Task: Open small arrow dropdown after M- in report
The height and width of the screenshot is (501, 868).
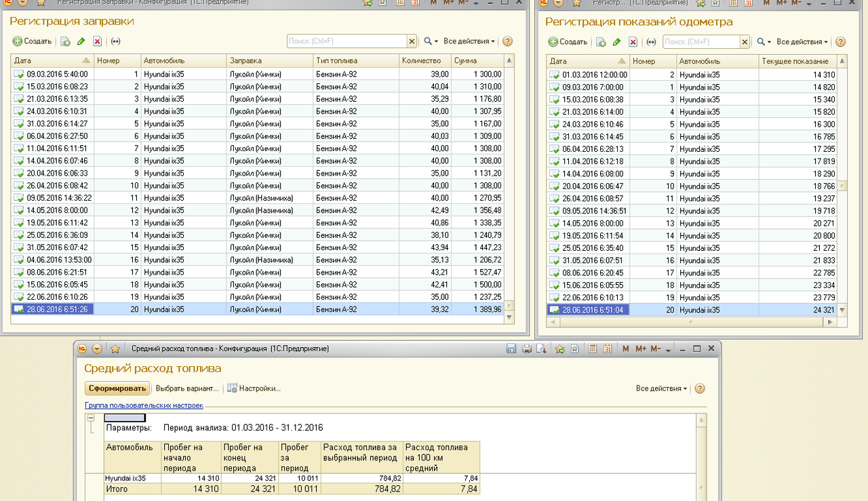Action: click(x=668, y=350)
